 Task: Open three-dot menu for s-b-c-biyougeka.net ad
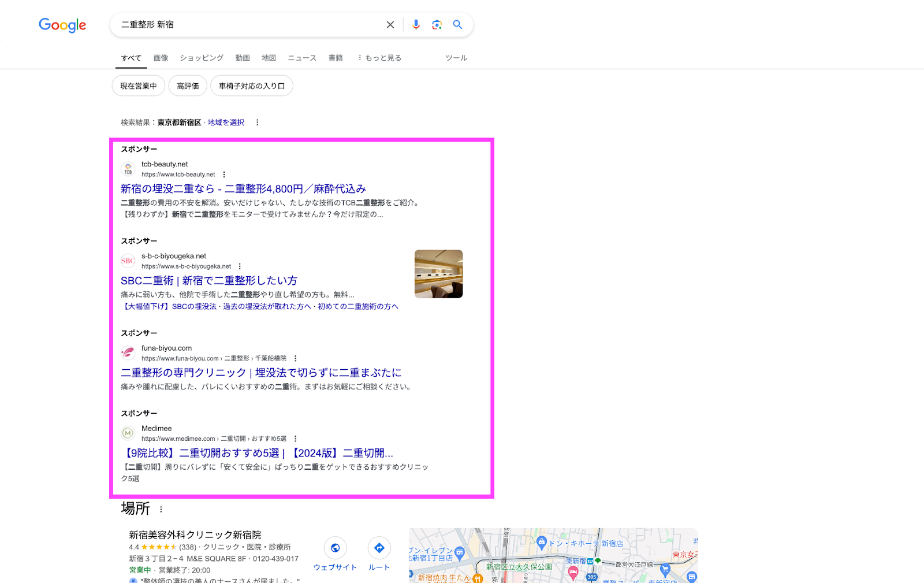click(x=240, y=266)
